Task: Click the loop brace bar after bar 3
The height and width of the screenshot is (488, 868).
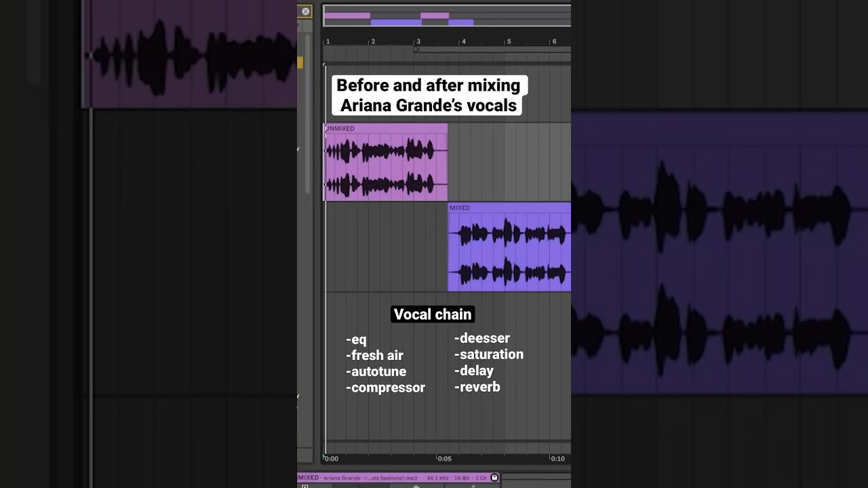Action: 494,49
